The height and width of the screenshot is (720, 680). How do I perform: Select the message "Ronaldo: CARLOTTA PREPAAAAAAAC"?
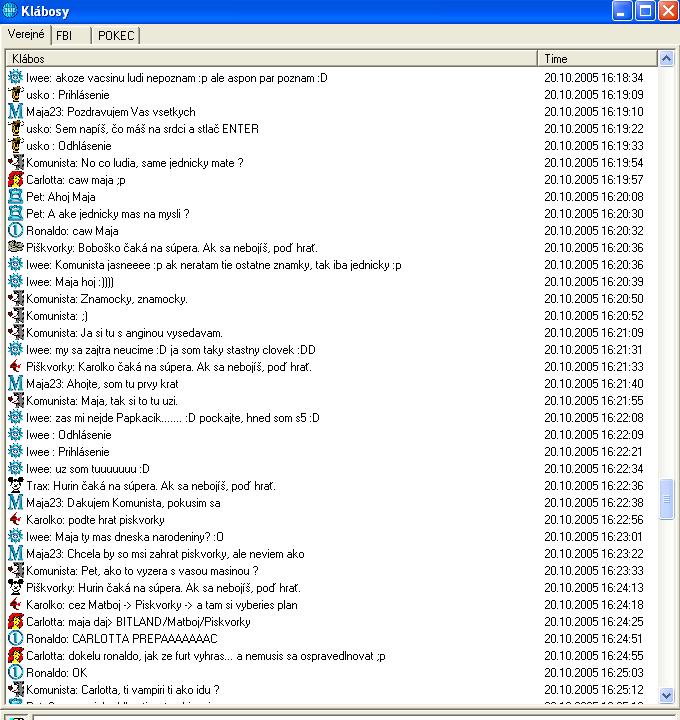[x=121, y=639]
